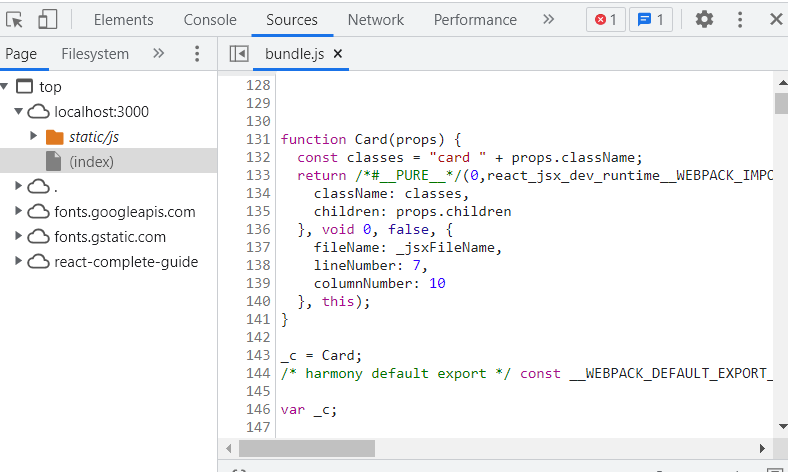
Task: Open the blue issues count badge
Action: [651, 20]
